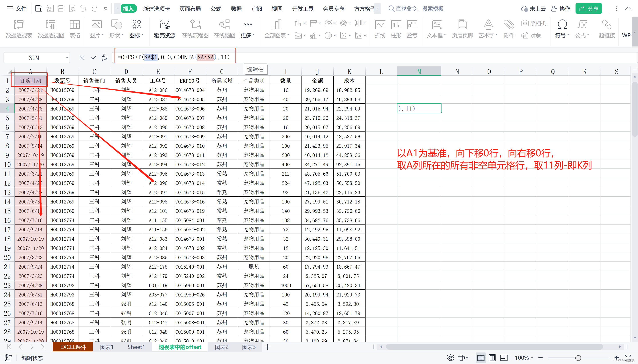
Task: Click the 协作 collaborate button
Action: coord(561,9)
